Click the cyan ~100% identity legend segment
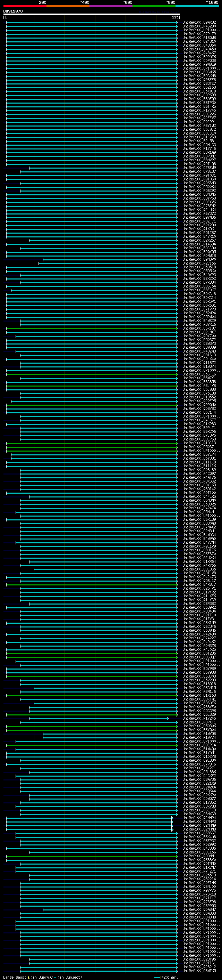The width and height of the screenshot is (222, 980). coord(197,6)
